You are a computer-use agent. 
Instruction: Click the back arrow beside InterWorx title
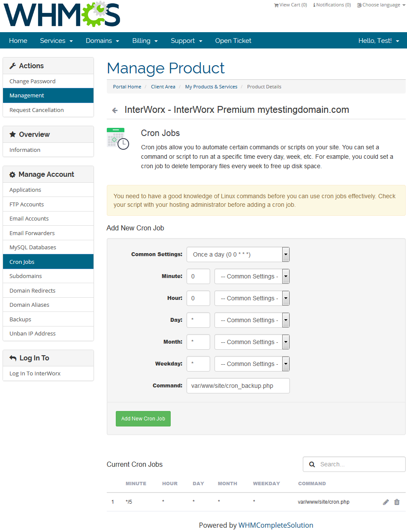[115, 110]
